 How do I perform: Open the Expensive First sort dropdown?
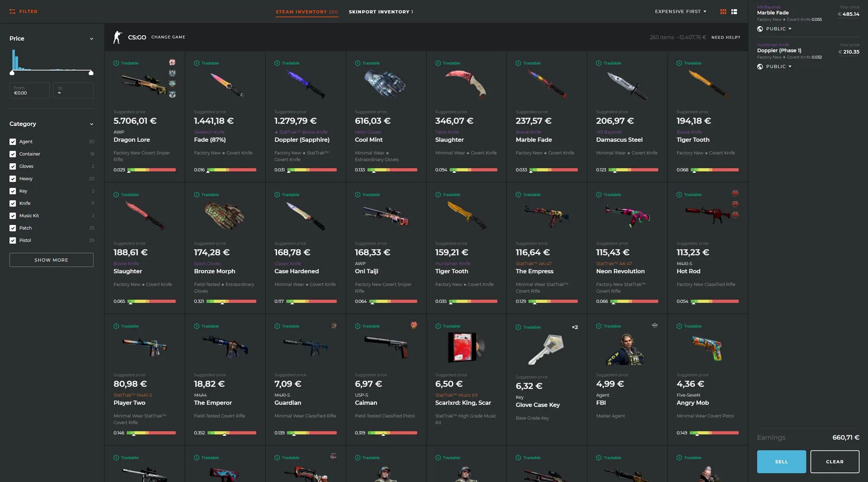pos(680,11)
